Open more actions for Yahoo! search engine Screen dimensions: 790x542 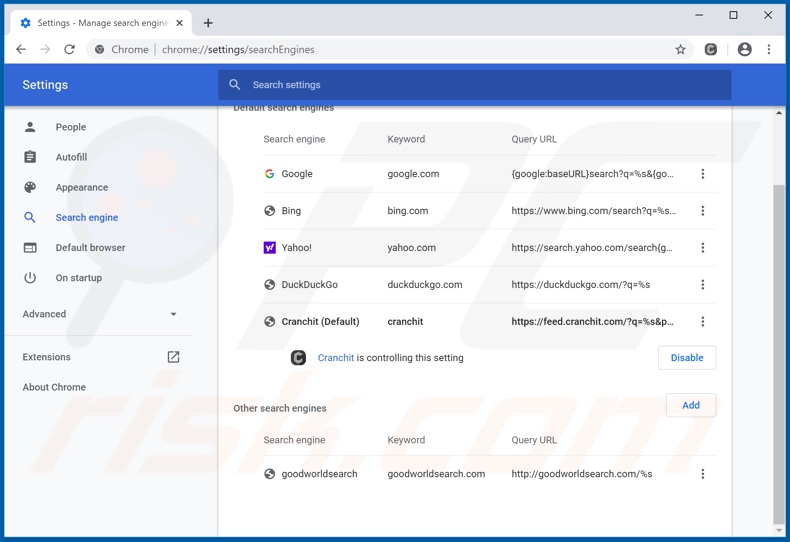click(703, 247)
